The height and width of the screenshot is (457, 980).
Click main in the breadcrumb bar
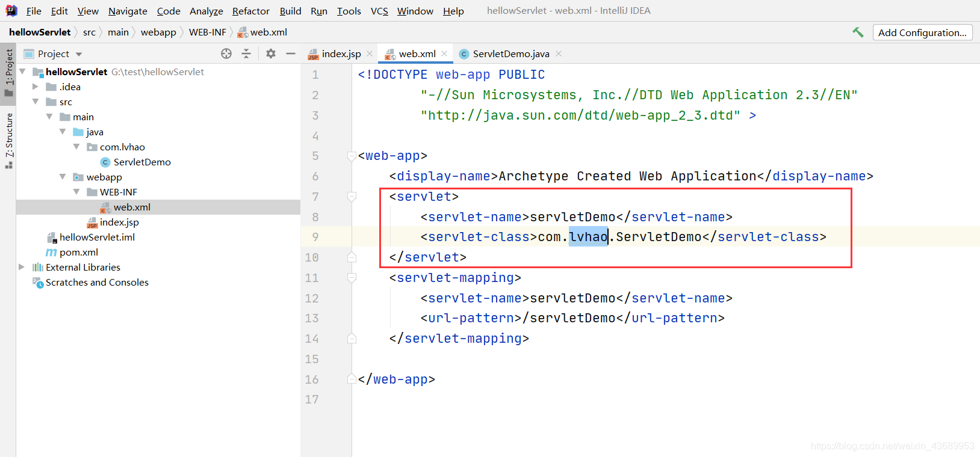(x=118, y=32)
